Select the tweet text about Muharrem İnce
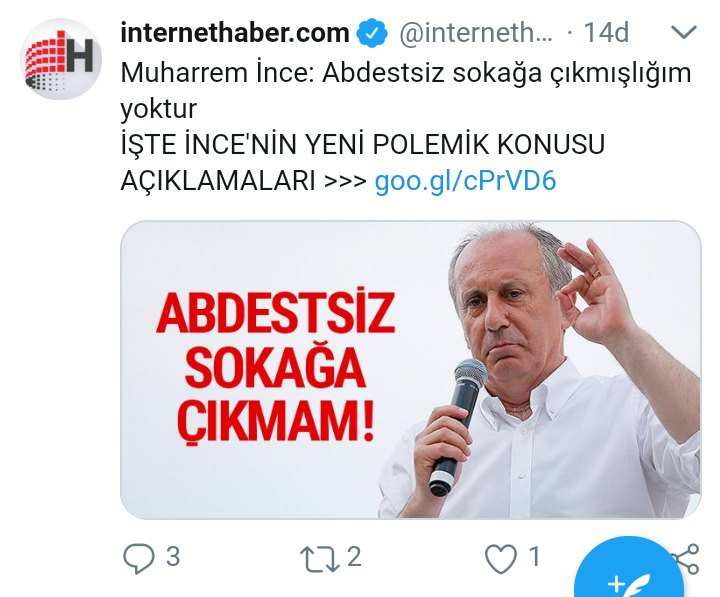 click(x=406, y=90)
